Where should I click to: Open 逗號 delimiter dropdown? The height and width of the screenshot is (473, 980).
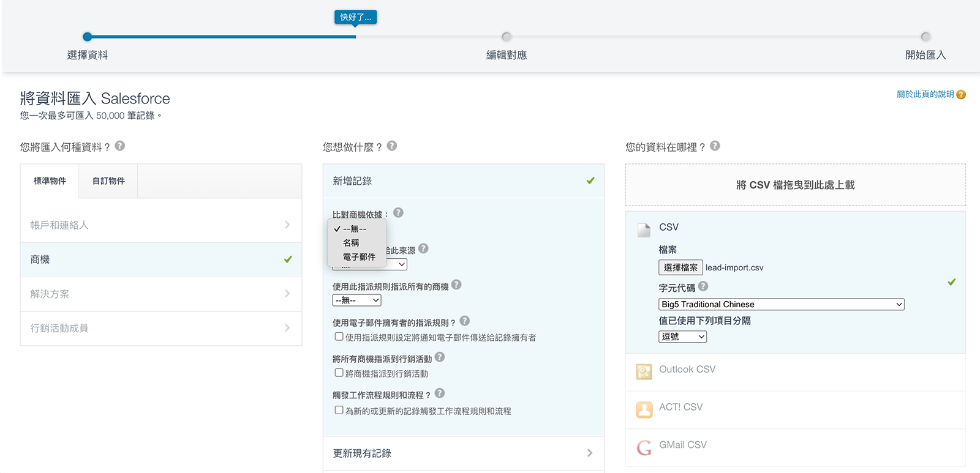tap(683, 337)
